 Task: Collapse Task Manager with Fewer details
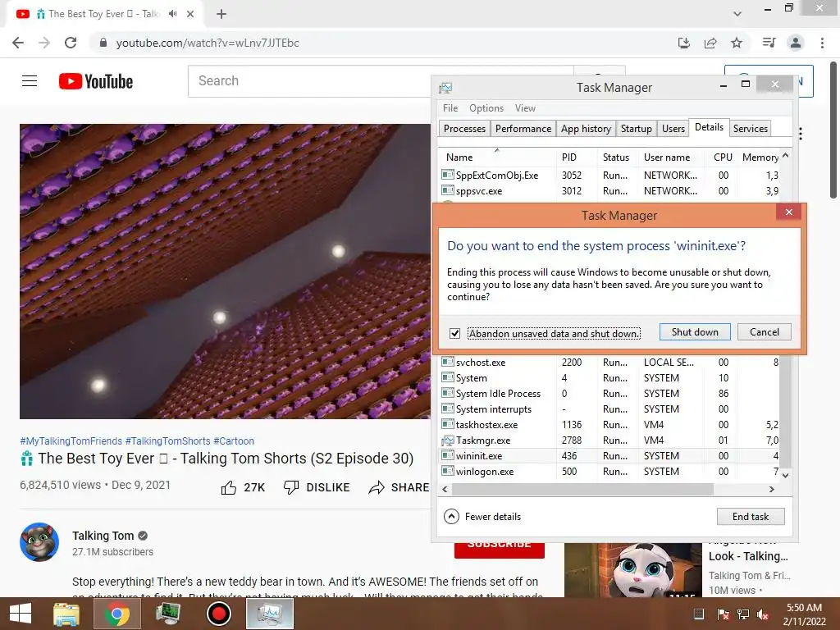pyautogui.click(x=482, y=517)
